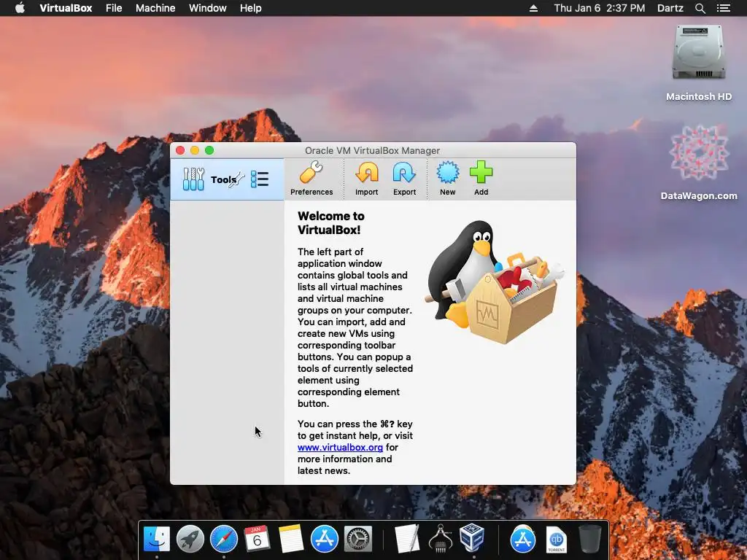Open Notification Center list icon
This screenshot has width=747, height=560.
coord(723,8)
